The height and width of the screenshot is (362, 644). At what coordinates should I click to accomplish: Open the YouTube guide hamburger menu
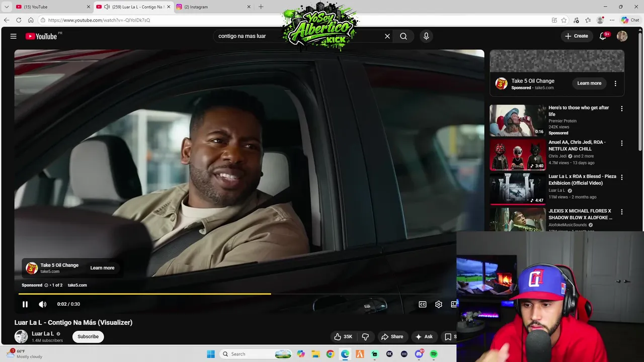click(x=14, y=36)
